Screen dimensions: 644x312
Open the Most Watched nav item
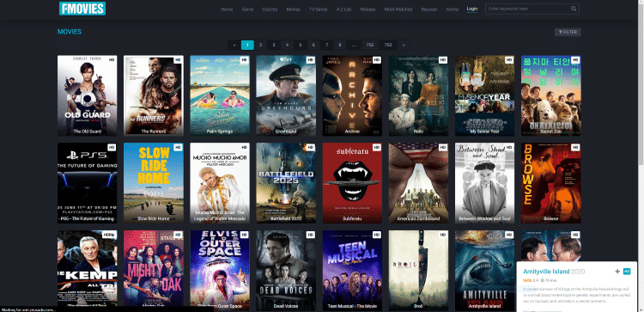tap(398, 9)
